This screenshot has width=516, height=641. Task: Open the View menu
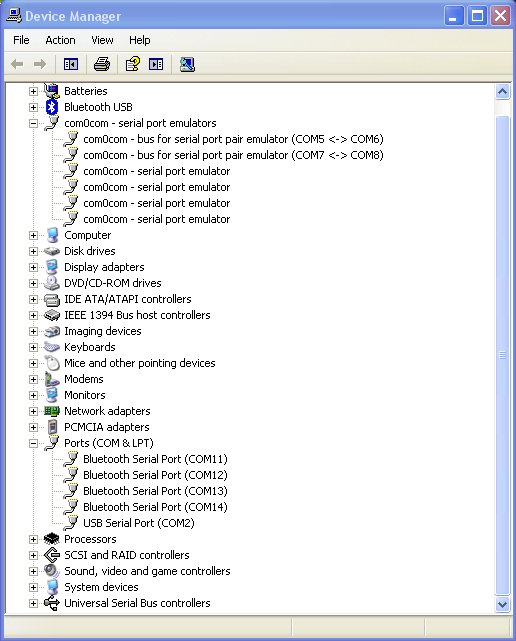(x=102, y=40)
